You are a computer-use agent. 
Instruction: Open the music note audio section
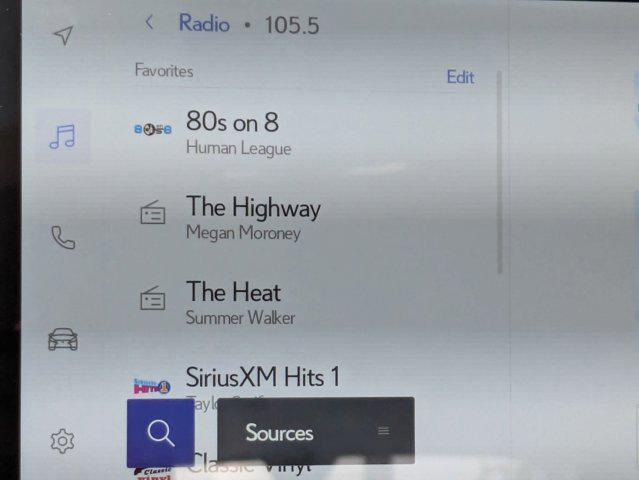tap(62, 137)
